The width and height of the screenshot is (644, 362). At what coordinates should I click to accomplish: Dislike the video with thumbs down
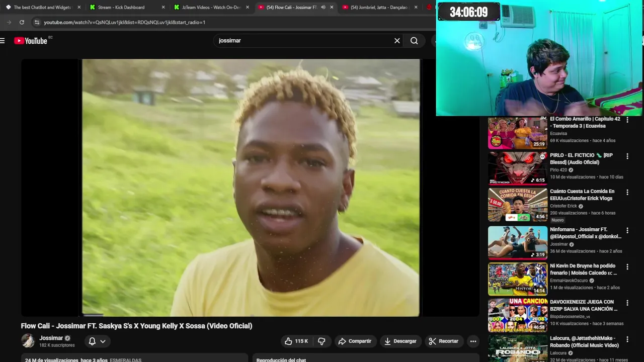coord(321,341)
